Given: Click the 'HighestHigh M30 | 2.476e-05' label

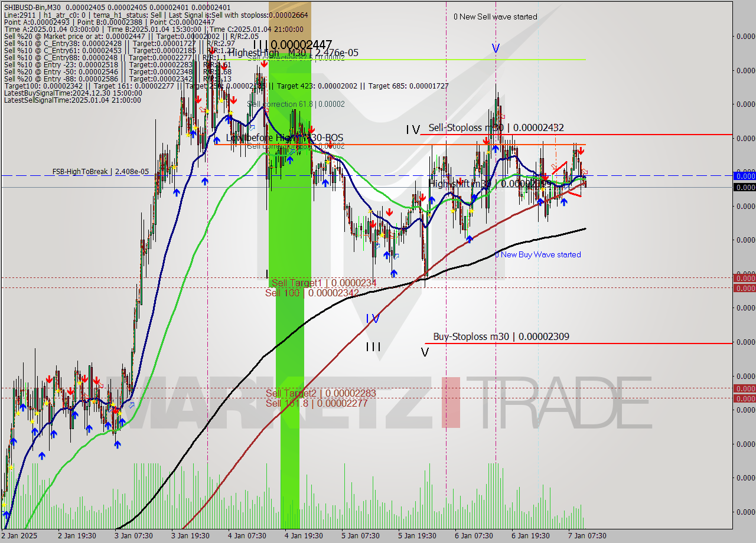Looking at the screenshot, I should tap(293, 53).
